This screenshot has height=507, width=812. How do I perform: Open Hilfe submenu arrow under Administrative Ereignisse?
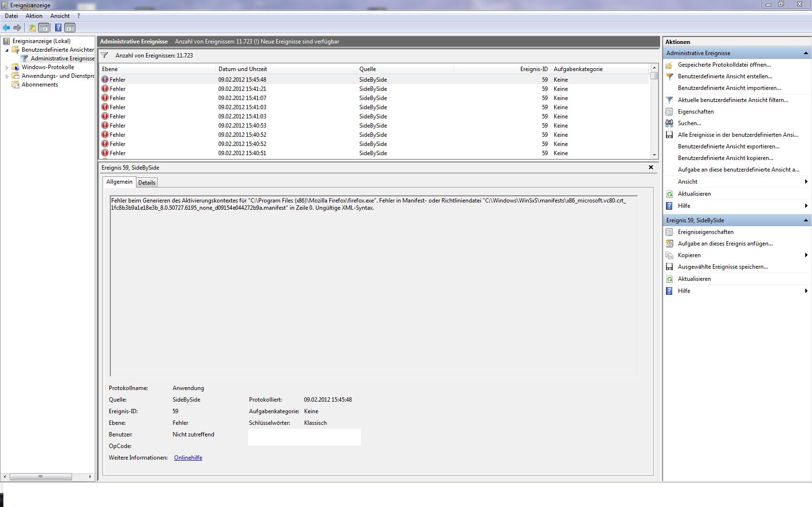tap(806, 206)
